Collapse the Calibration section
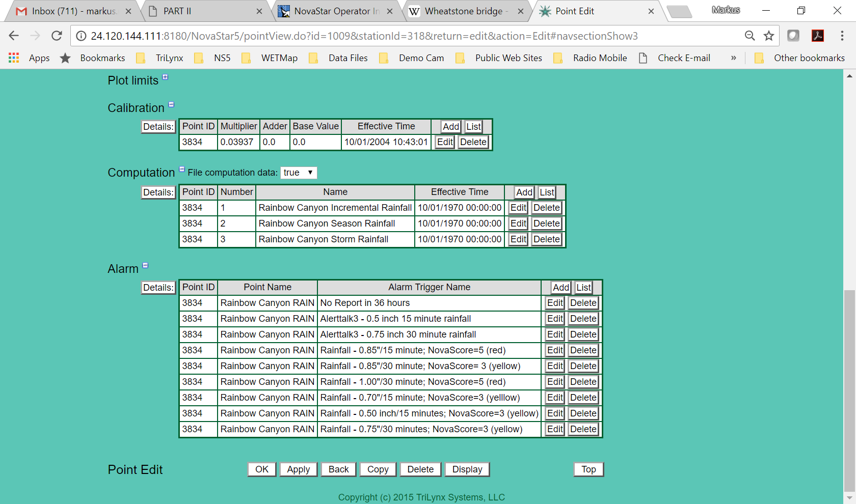Image resolution: width=856 pixels, height=504 pixels. point(171,105)
